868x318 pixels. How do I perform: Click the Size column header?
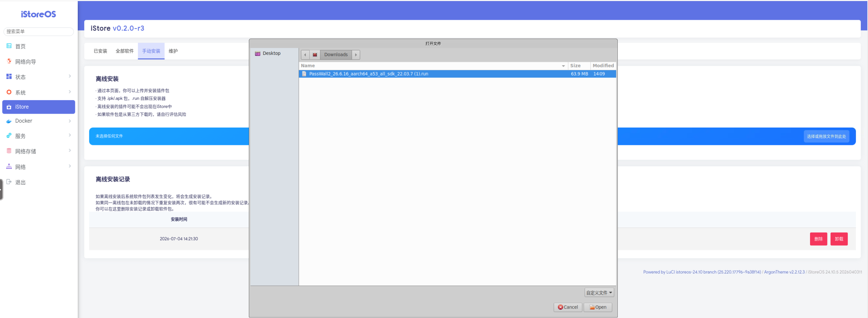579,66
